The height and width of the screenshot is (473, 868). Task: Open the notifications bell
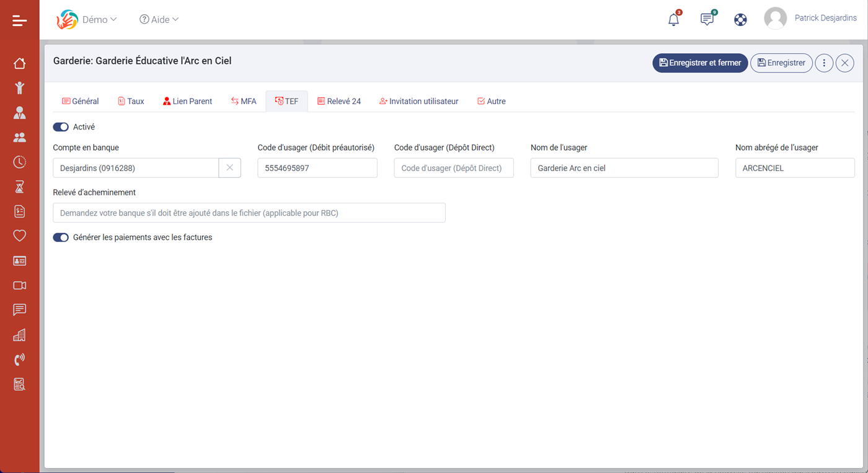(674, 19)
